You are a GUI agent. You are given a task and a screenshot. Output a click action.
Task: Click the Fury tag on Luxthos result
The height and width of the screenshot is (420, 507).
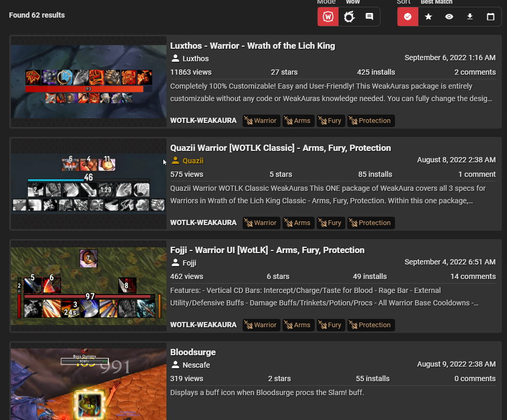click(331, 121)
